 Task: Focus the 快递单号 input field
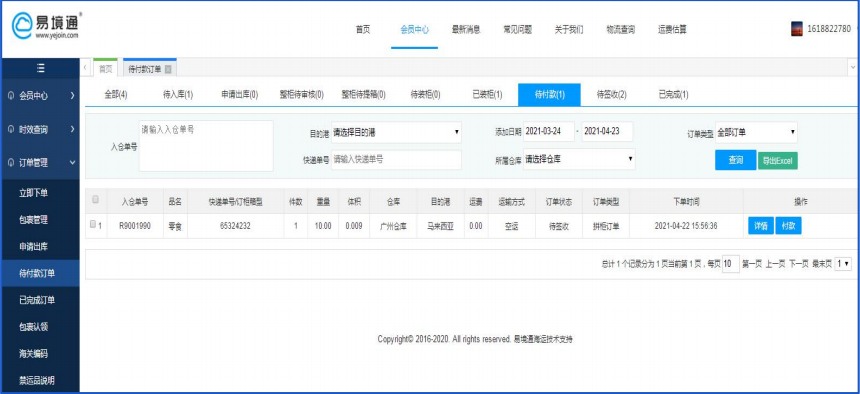396,160
